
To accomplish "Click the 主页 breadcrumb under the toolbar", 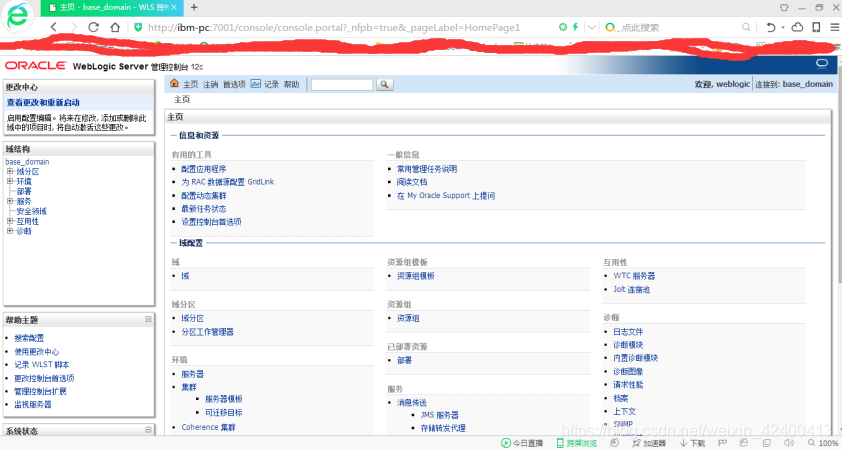I will coord(182,99).
